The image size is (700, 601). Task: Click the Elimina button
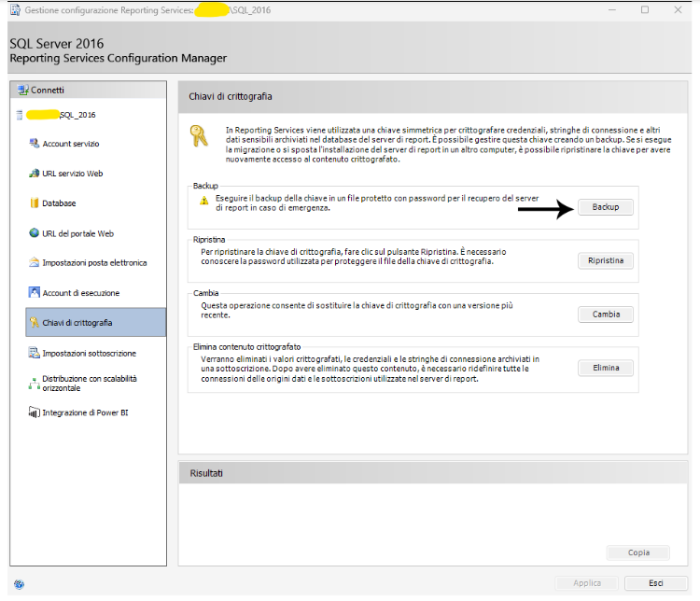[x=606, y=368]
